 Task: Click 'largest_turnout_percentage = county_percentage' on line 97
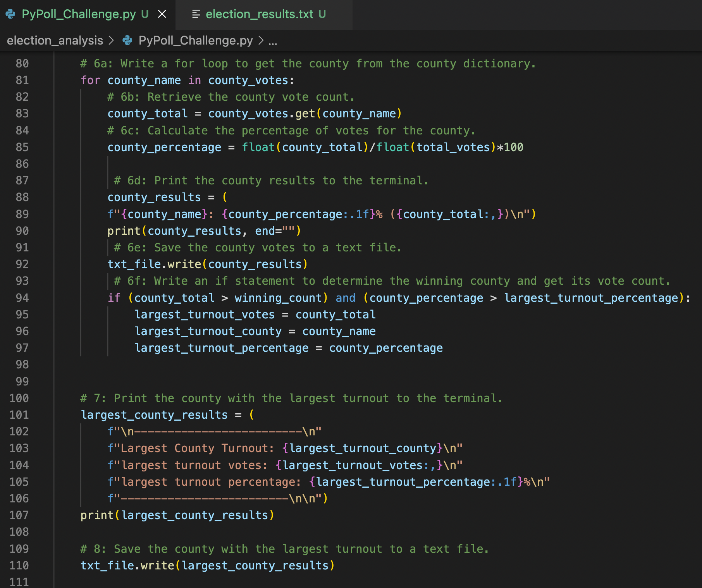point(289,348)
